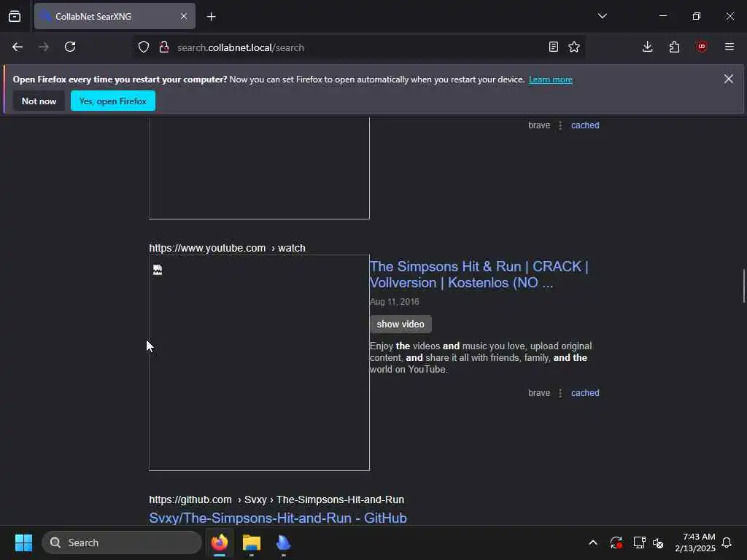The width and height of the screenshot is (747, 560).
Task: Open the clock showing 7:43 AM
Action: (695, 542)
